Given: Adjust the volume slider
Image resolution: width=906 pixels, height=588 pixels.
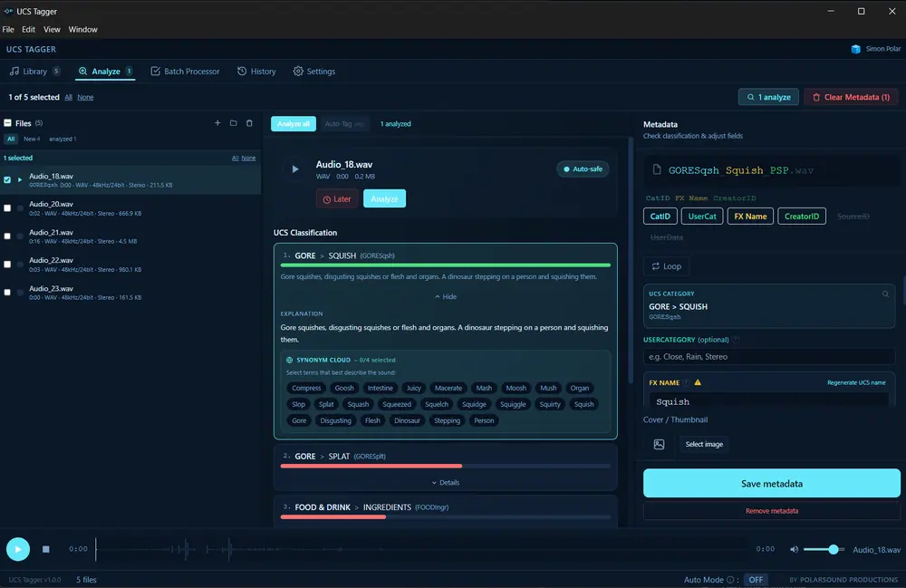Looking at the screenshot, I should pos(824,549).
